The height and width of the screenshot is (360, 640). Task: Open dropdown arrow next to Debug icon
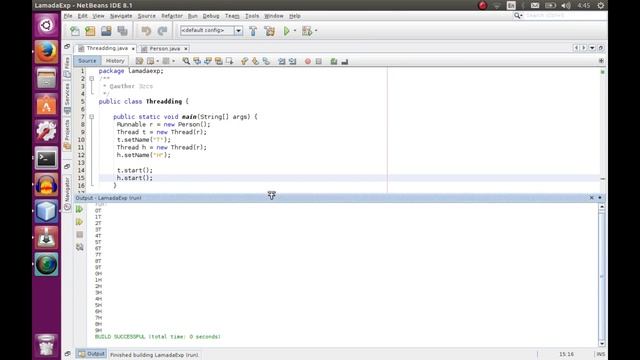(x=316, y=31)
